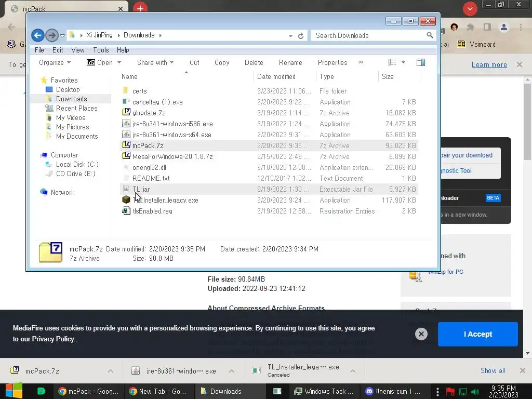This screenshot has height=399, width=532.
Task: Click the Back arrow in Explorer
Action: click(37, 35)
